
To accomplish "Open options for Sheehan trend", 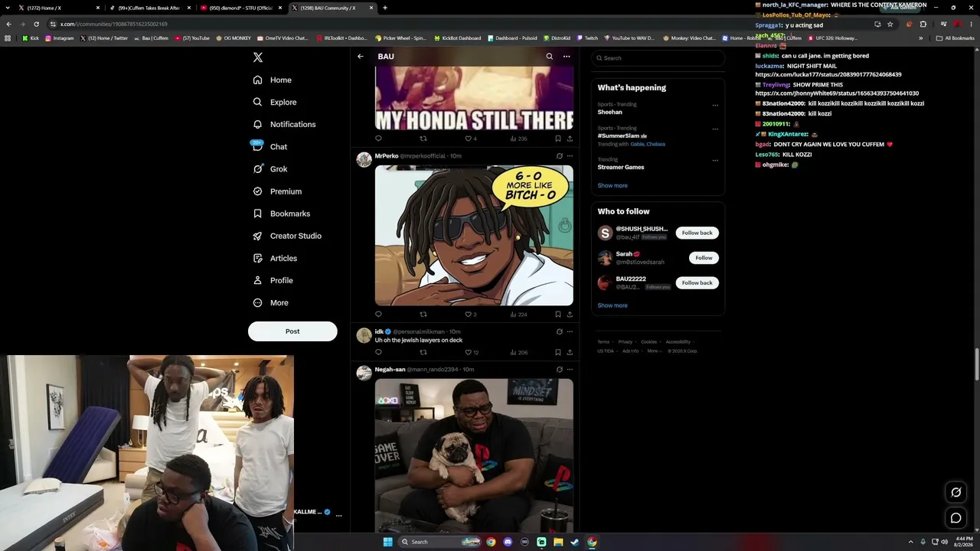I will coord(715,106).
